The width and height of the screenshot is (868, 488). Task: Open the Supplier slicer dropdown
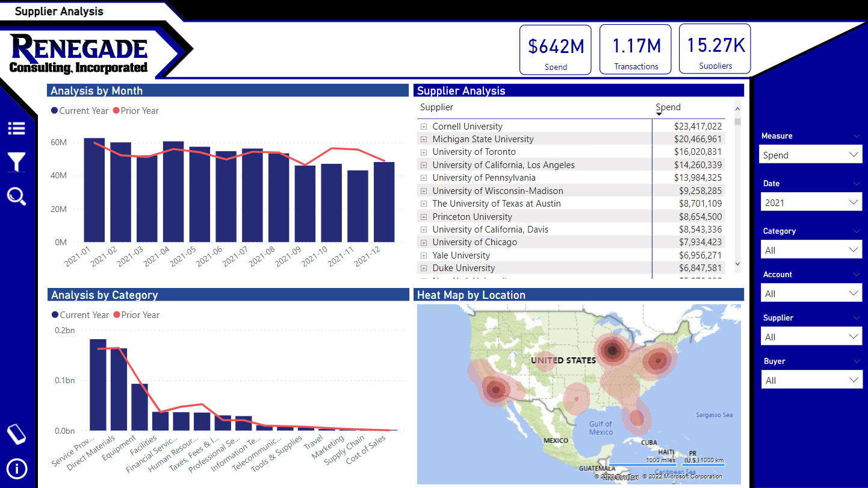[x=811, y=337]
